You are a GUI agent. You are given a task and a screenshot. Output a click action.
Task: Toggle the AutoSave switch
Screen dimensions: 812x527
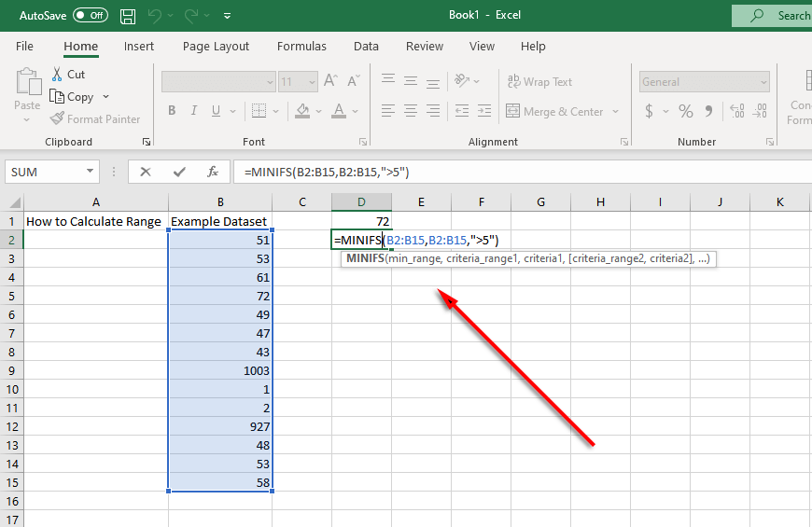click(x=91, y=16)
